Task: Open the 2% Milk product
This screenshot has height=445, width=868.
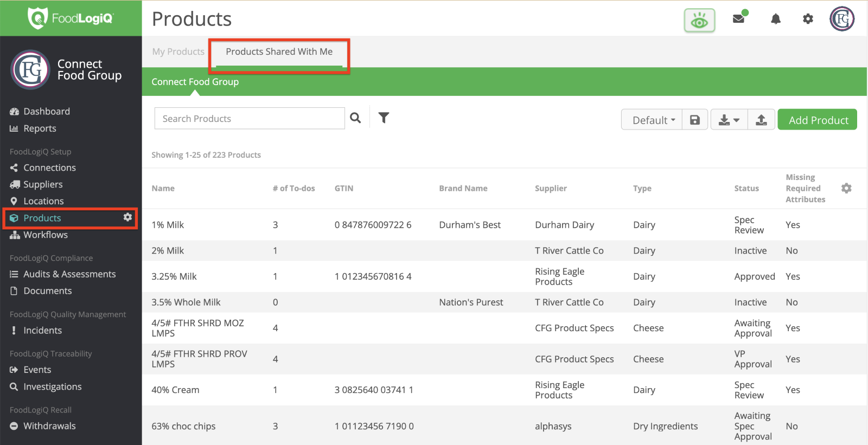Action: (x=168, y=250)
